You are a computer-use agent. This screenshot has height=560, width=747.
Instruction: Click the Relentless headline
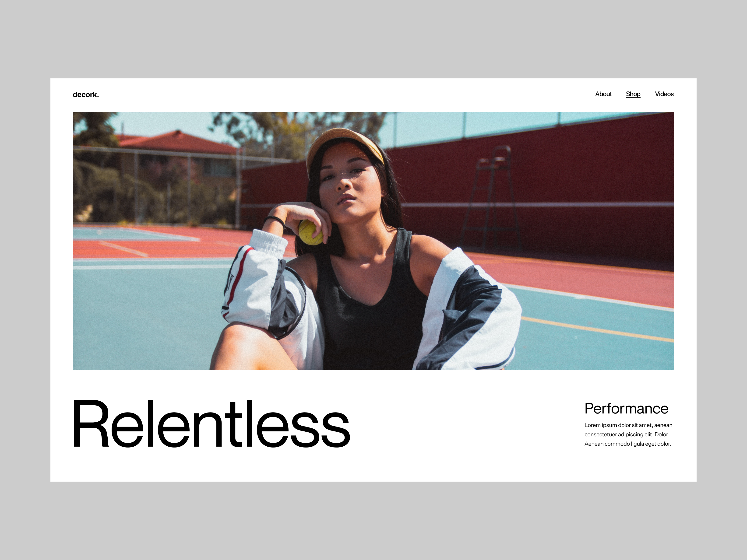pyautogui.click(x=211, y=424)
